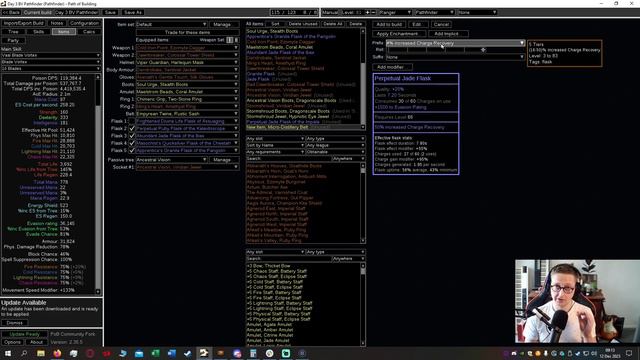Click the Update Ready button
This screenshot has height=360, width=640.
pos(24,334)
